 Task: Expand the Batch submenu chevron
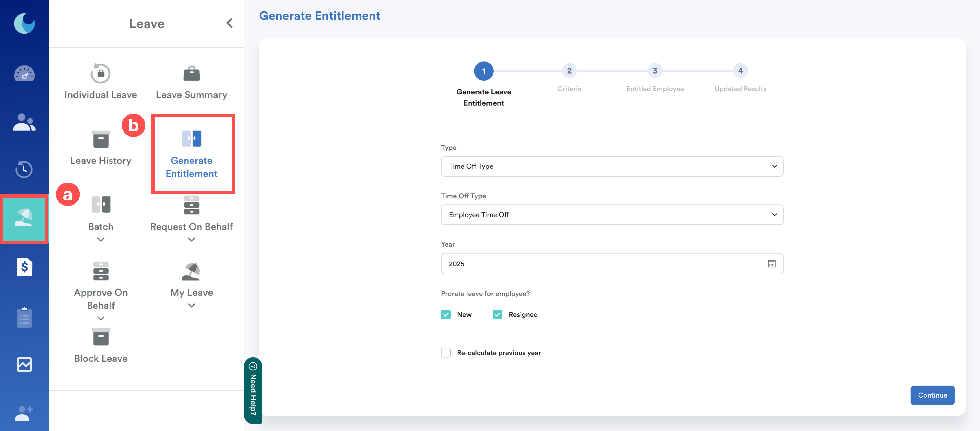coord(100,240)
